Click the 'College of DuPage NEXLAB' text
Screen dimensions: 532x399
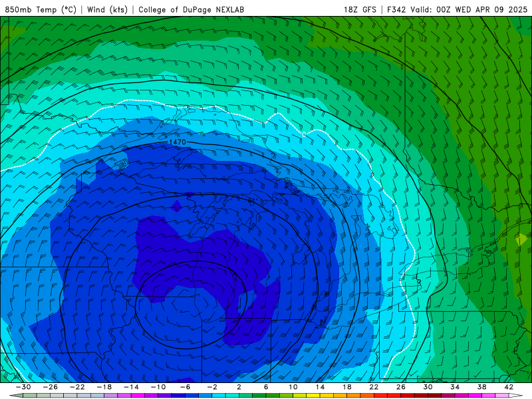pyautogui.click(x=191, y=9)
